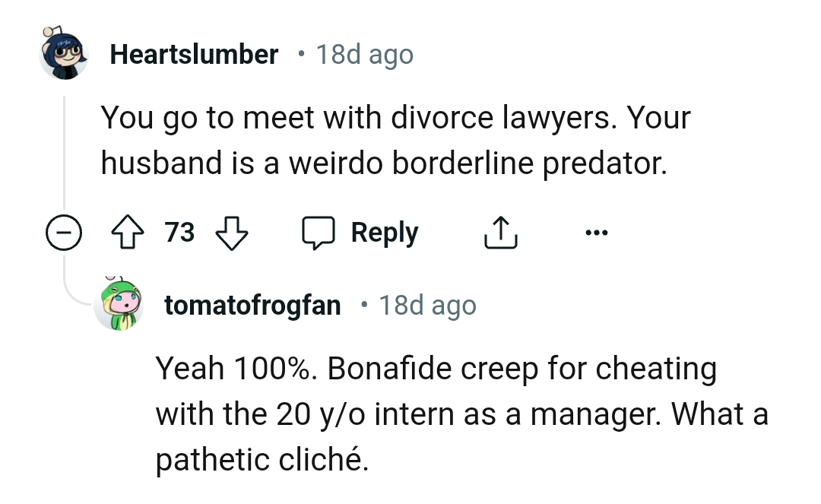Screen dimensions: 821x504
Task: Click the vote count showing 73
Action: (180, 233)
